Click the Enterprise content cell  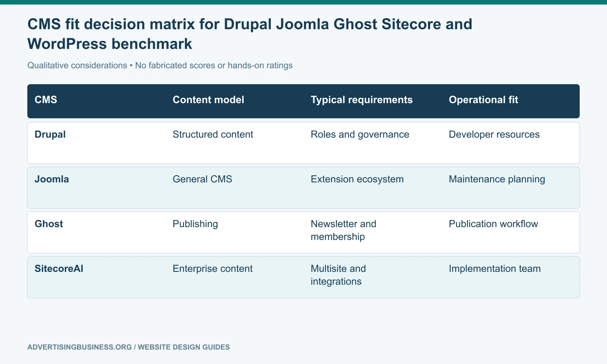click(212, 269)
